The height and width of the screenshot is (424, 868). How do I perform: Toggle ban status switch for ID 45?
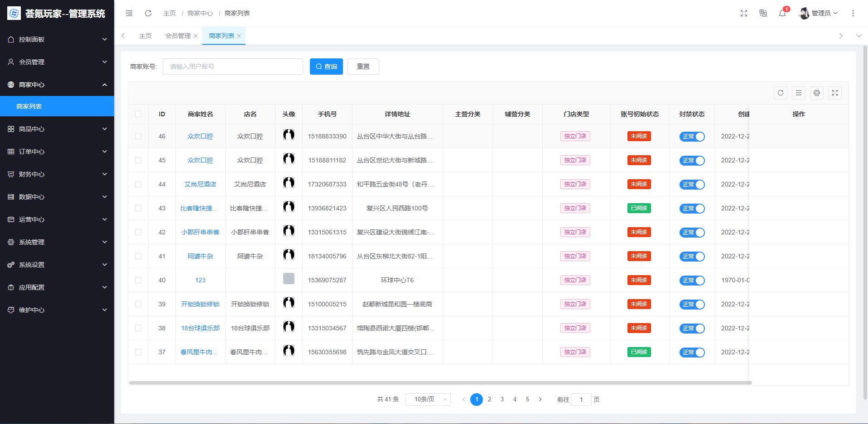pos(692,161)
